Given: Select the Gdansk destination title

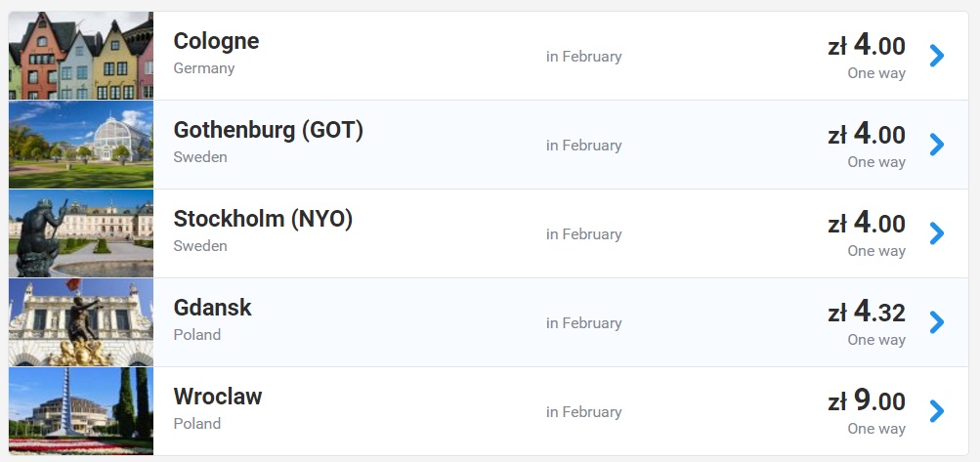Looking at the screenshot, I should pyautogui.click(x=212, y=308).
